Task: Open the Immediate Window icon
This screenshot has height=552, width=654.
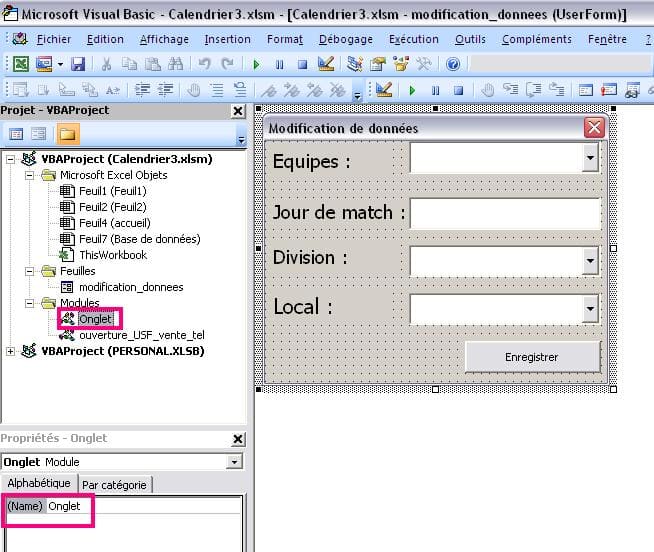Action: click(609, 90)
